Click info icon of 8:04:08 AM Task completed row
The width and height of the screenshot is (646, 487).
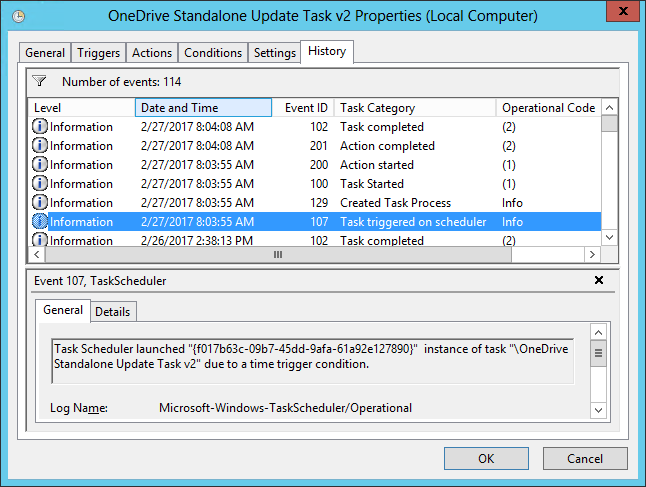[40, 126]
